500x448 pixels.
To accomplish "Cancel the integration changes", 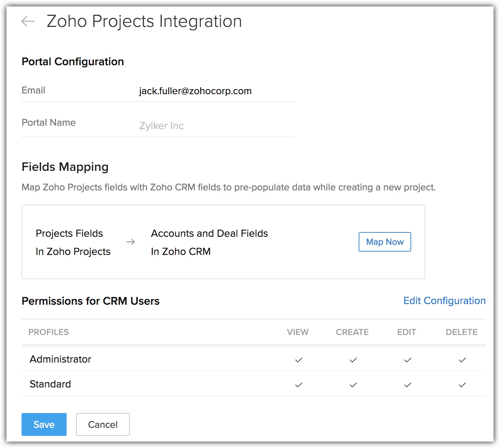I will (x=103, y=424).
